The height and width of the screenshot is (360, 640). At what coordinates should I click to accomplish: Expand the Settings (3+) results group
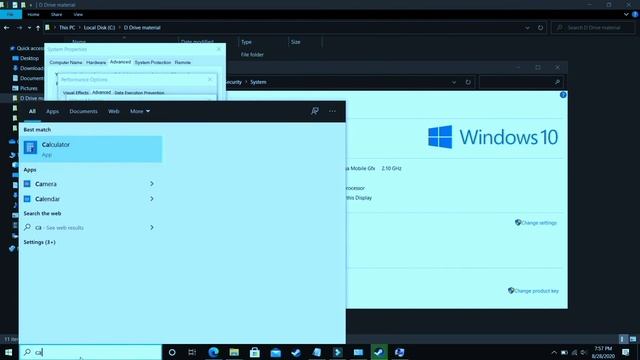click(39, 242)
